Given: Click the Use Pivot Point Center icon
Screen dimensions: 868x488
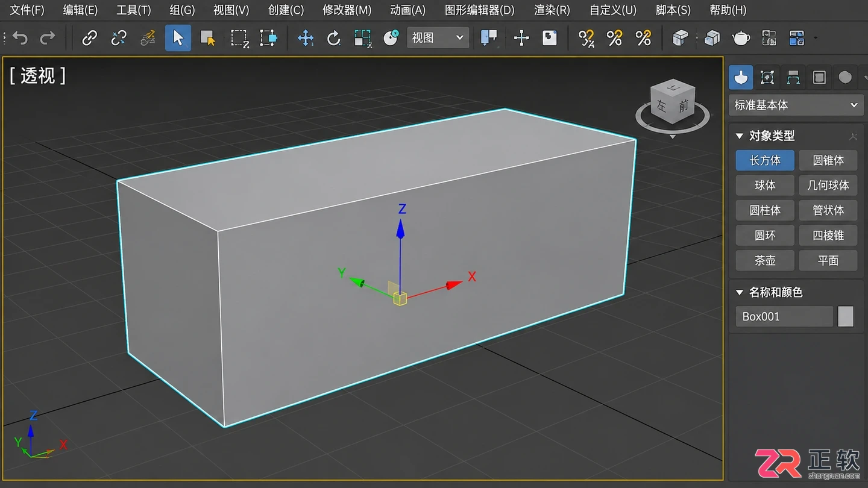Looking at the screenshot, I should [x=489, y=38].
